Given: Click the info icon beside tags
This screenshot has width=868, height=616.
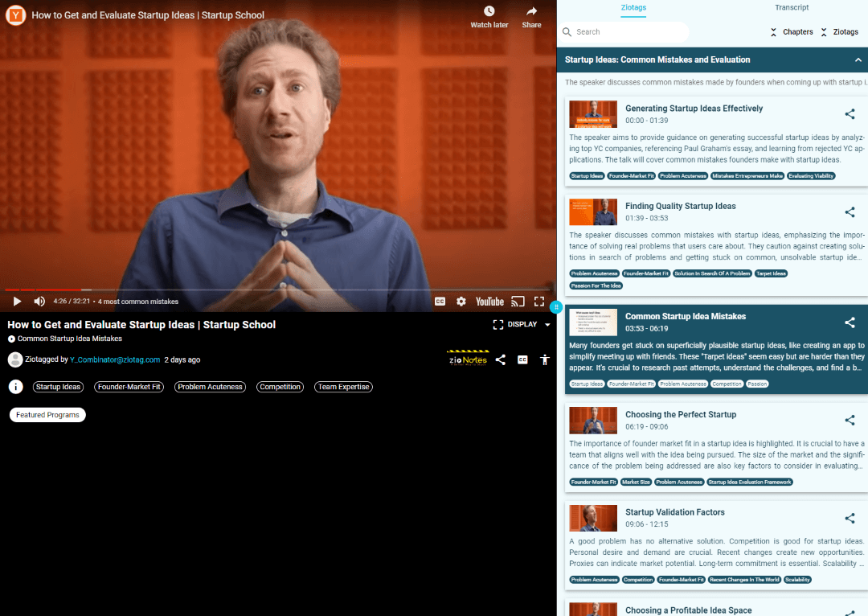Looking at the screenshot, I should tap(15, 387).
